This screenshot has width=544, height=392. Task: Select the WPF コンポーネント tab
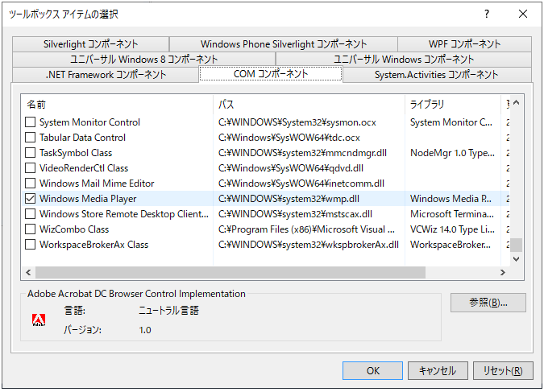pyautogui.click(x=464, y=44)
